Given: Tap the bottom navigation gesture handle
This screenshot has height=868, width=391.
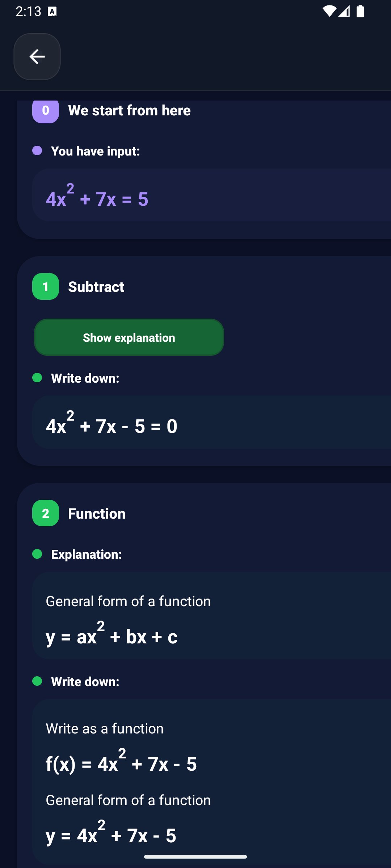Looking at the screenshot, I should [195, 857].
